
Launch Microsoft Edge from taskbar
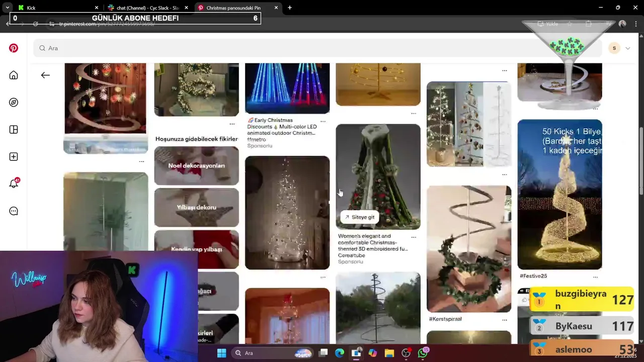pyautogui.click(x=340, y=353)
